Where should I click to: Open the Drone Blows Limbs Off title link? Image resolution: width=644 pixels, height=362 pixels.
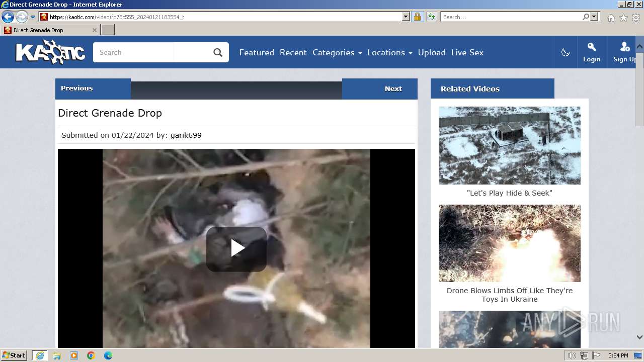[x=510, y=295]
